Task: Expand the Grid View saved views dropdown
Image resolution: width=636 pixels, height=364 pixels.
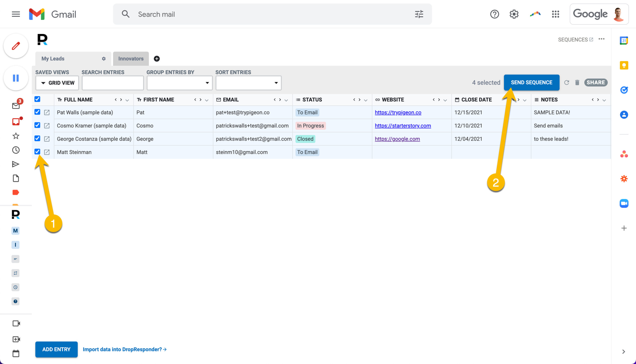Action: (57, 83)
